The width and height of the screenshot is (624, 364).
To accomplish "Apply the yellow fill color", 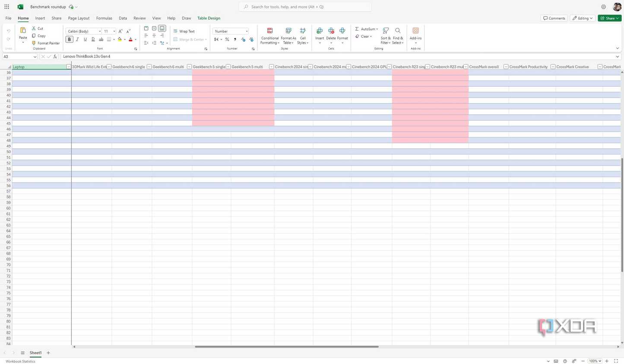I will click(x=120, y=39).
